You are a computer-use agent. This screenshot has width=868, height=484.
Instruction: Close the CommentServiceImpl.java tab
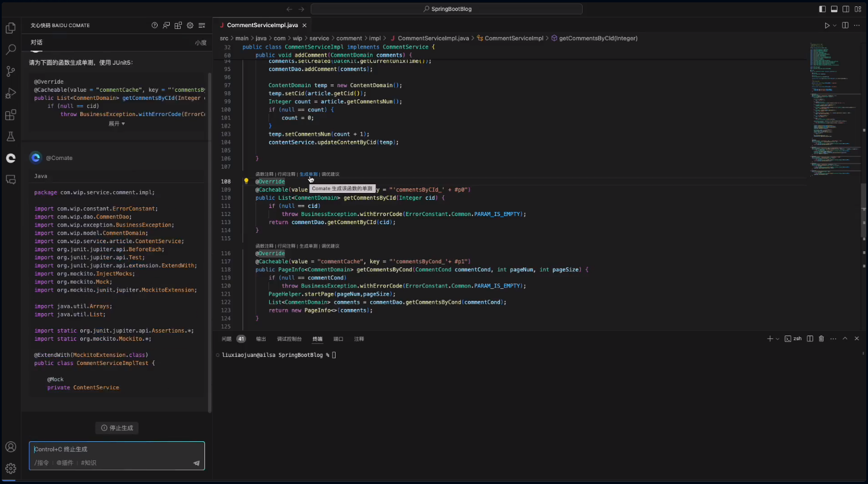[x=304, y=25]
